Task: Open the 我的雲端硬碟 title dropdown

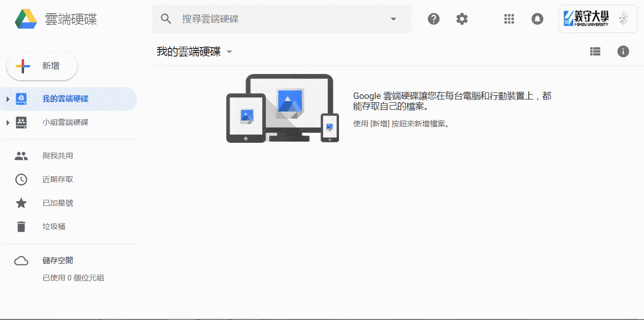Action: click(x=230, y=52)
